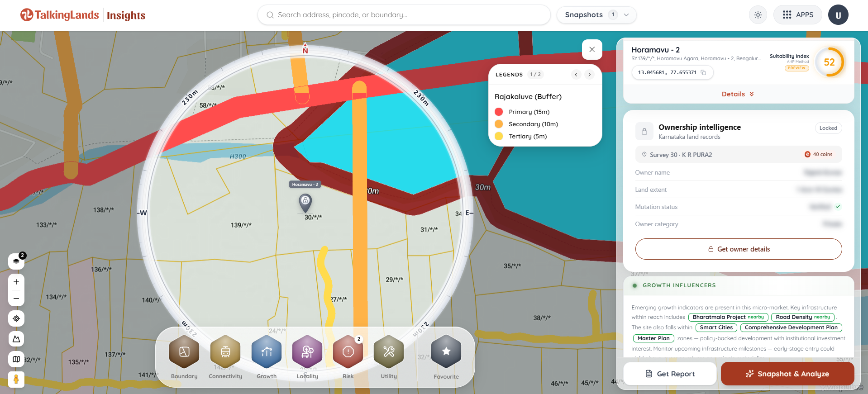Click the Road Density nearby tag
This screenshot has width=868, height=394.
click(803, 317)
